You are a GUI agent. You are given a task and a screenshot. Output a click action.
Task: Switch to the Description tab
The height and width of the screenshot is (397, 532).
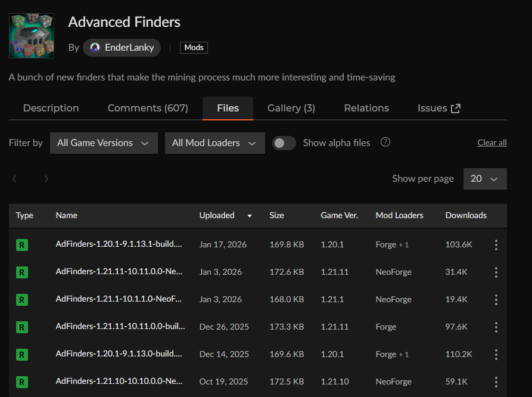click(x=51, y=108)
